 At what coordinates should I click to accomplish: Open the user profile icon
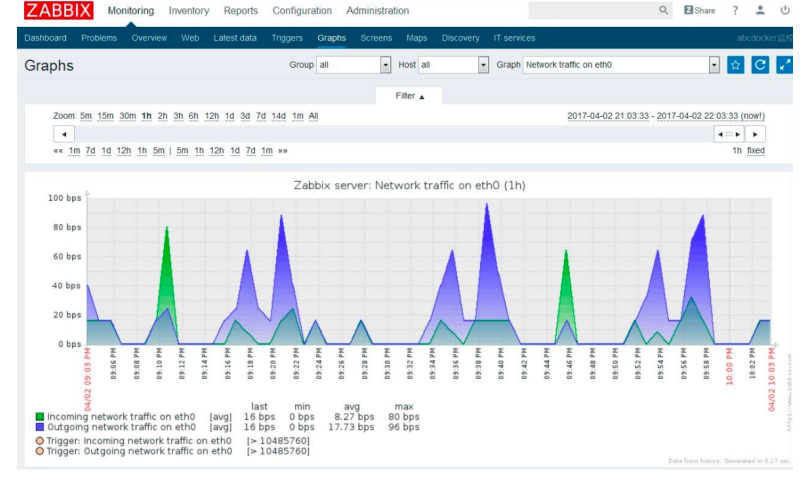click(x=760, y=10)
